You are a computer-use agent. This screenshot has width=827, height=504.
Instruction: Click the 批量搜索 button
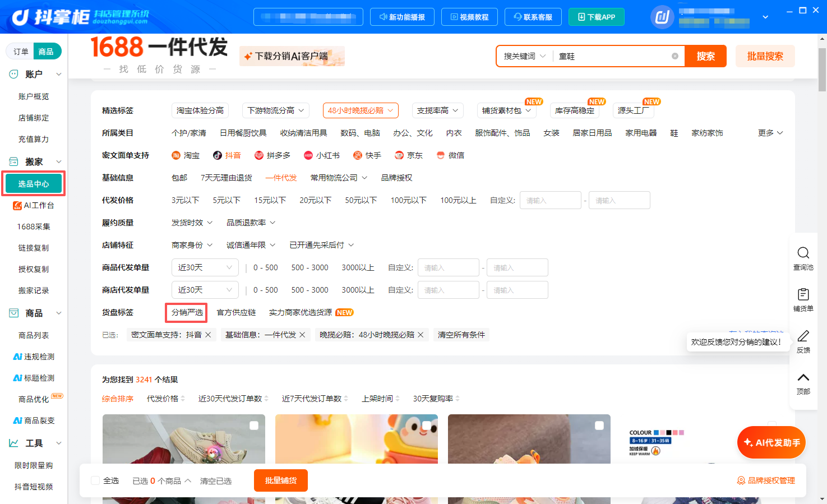pos(765,56)
